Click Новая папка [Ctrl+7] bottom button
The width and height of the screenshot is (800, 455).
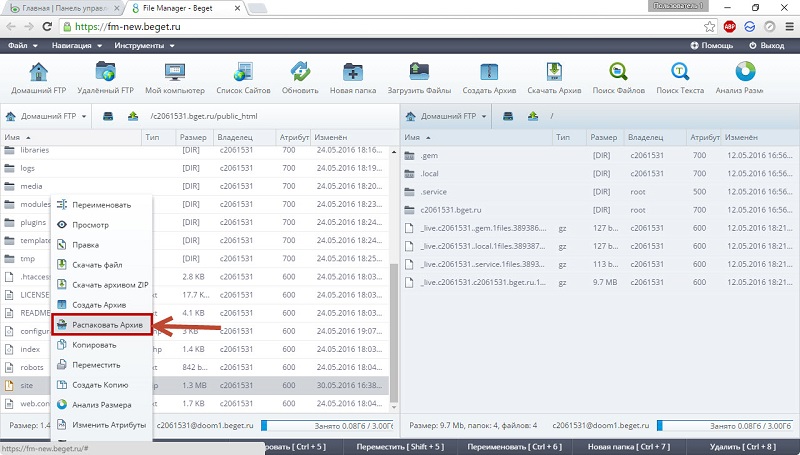coord(629,447)
